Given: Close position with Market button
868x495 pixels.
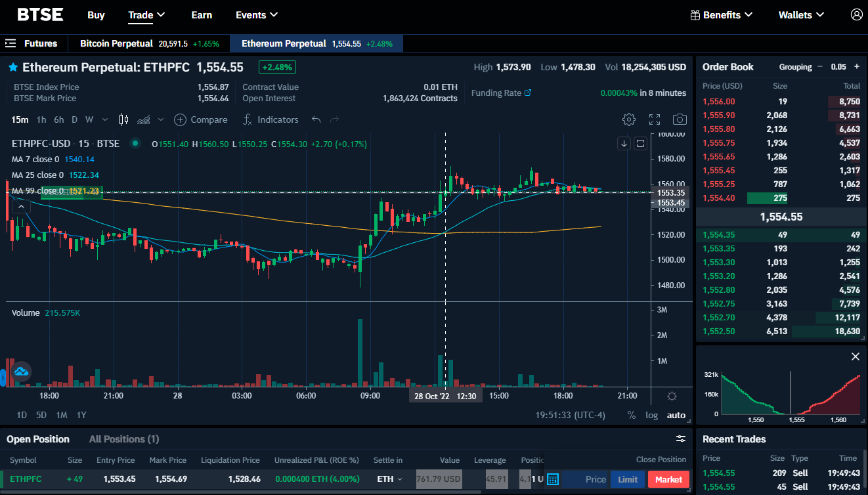Looking at the screenshot, I should point(668,479).
